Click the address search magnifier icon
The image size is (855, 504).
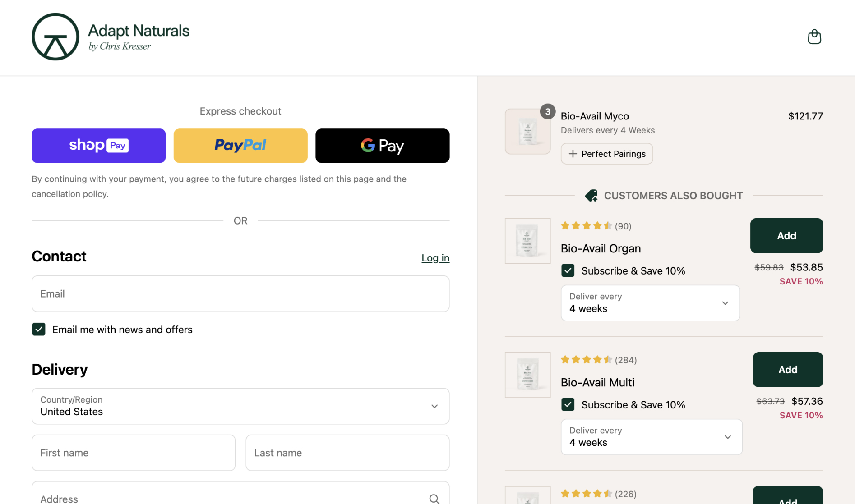coord(434,498)
